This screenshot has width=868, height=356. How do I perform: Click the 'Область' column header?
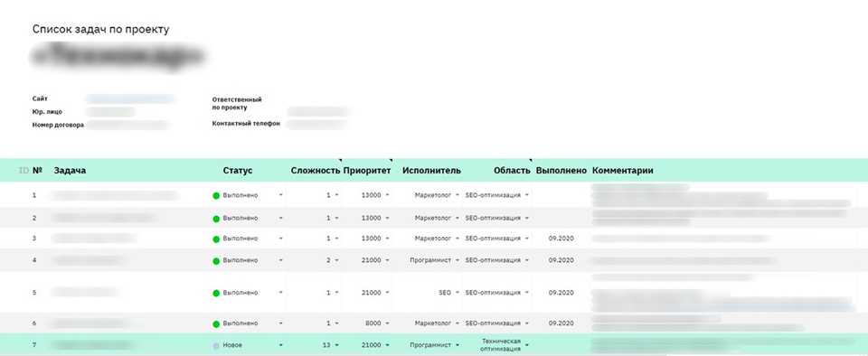512,171
